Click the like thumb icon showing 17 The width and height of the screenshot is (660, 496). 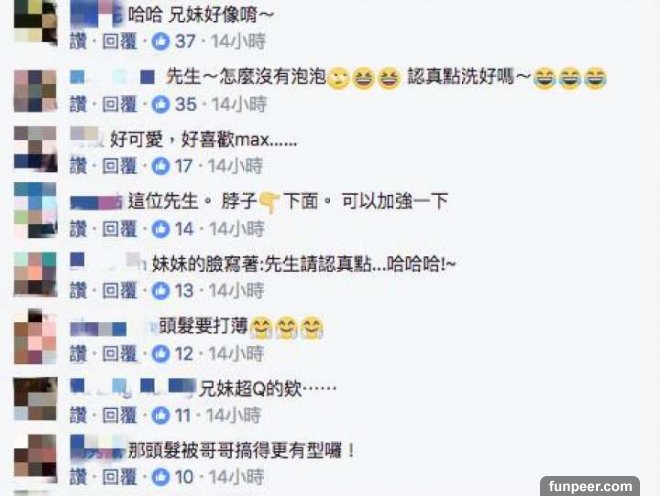160,166
